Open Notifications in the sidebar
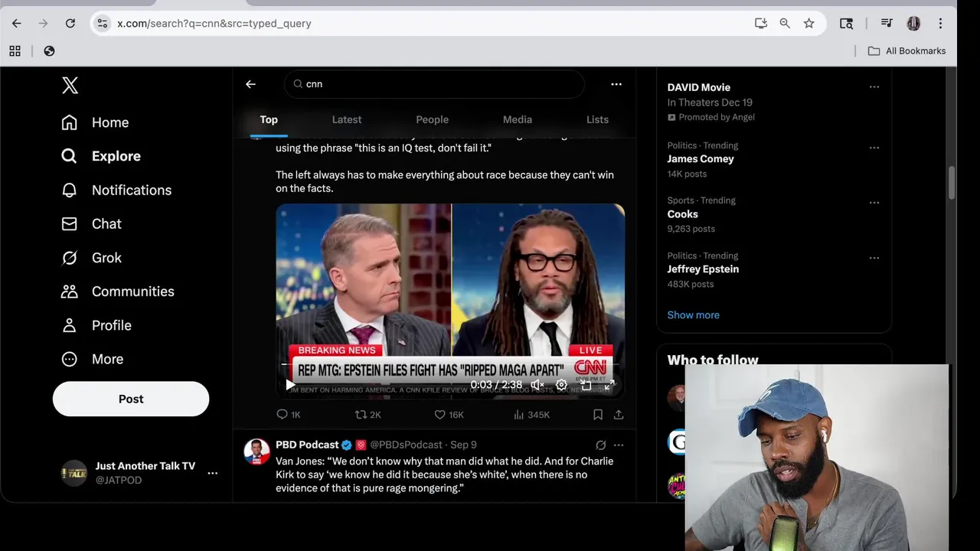 coord(116,190)
